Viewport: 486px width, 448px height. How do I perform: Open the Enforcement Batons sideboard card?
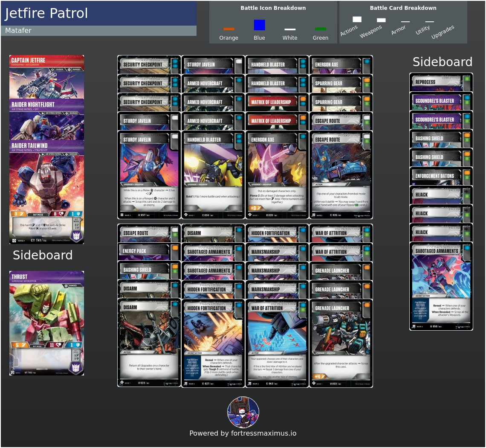(441, 176)
